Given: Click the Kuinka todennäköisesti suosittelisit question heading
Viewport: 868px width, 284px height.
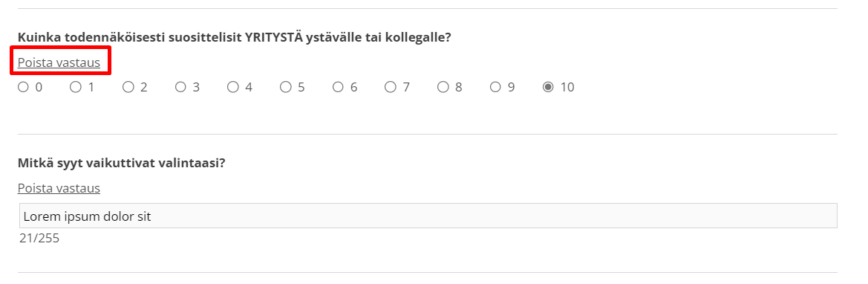Looking at the screenshot, I should point(235,38).
